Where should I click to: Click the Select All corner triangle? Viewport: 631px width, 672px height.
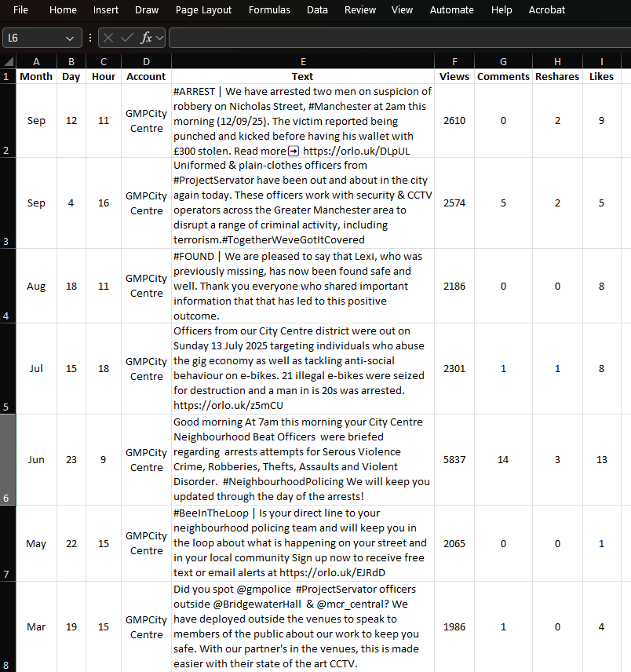click(x=9, y=62)
